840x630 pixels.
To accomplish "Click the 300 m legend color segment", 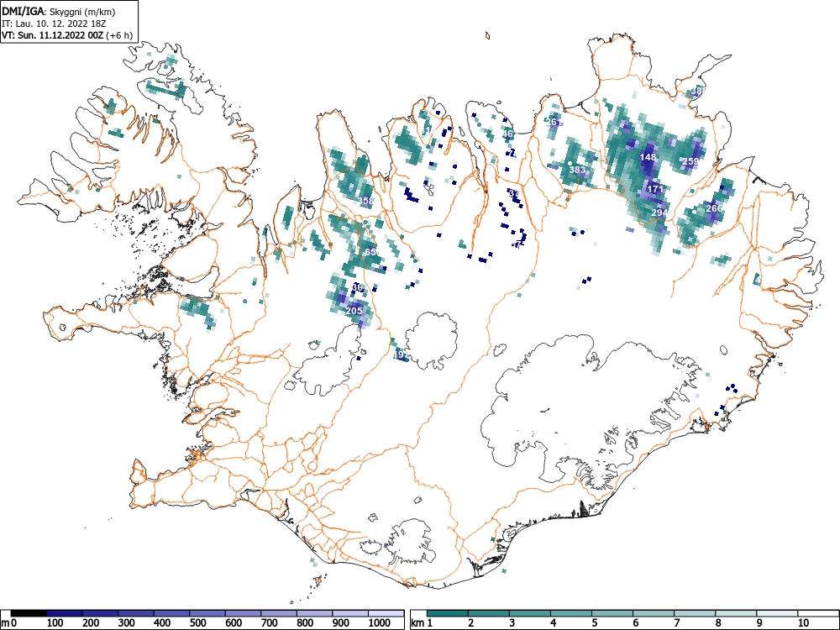I will [x=136, y=613].
